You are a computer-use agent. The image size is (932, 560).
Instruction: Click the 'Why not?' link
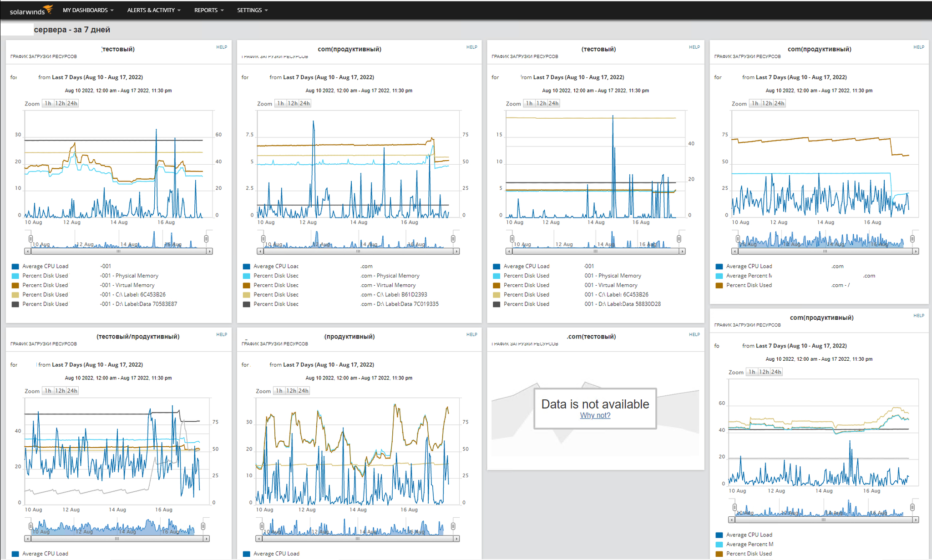(x=595, y=415)
